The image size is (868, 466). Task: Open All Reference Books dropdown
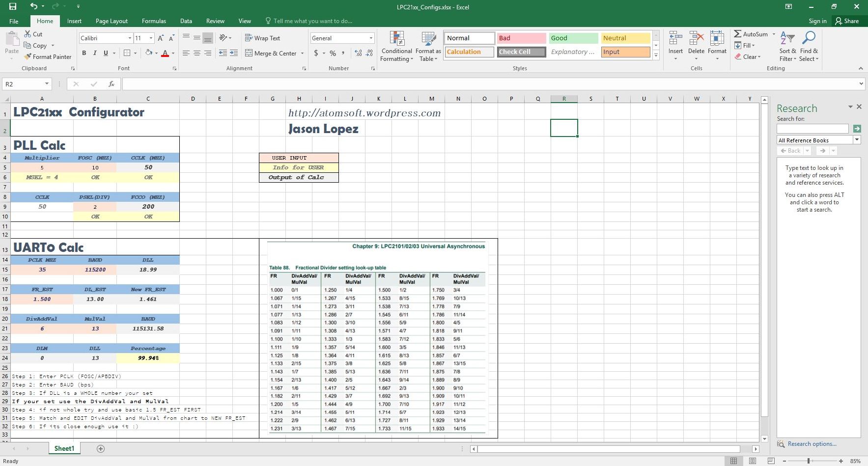pos(857,140)
